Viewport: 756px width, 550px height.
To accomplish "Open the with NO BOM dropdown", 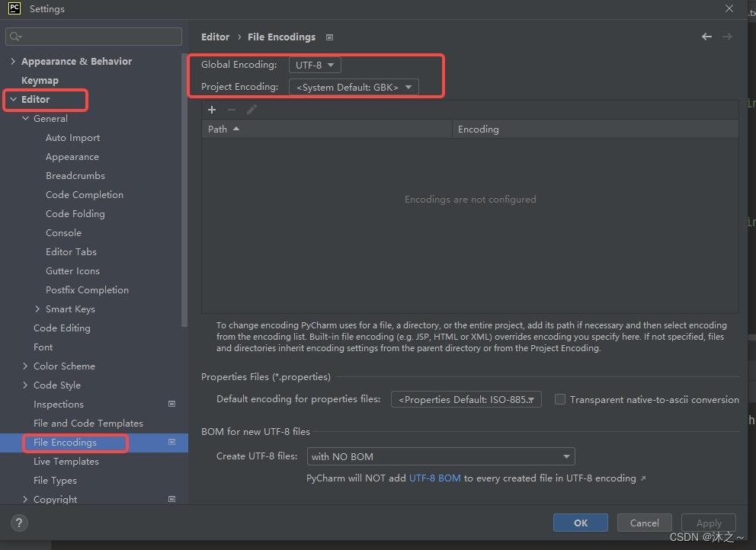I will pyautogui.click(x=440, y=456).
